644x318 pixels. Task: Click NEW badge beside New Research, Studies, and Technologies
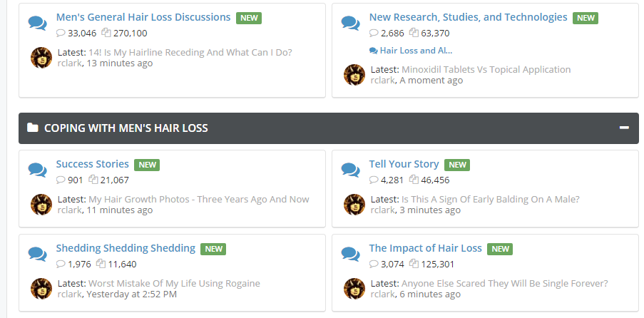(x=586, y=18)
